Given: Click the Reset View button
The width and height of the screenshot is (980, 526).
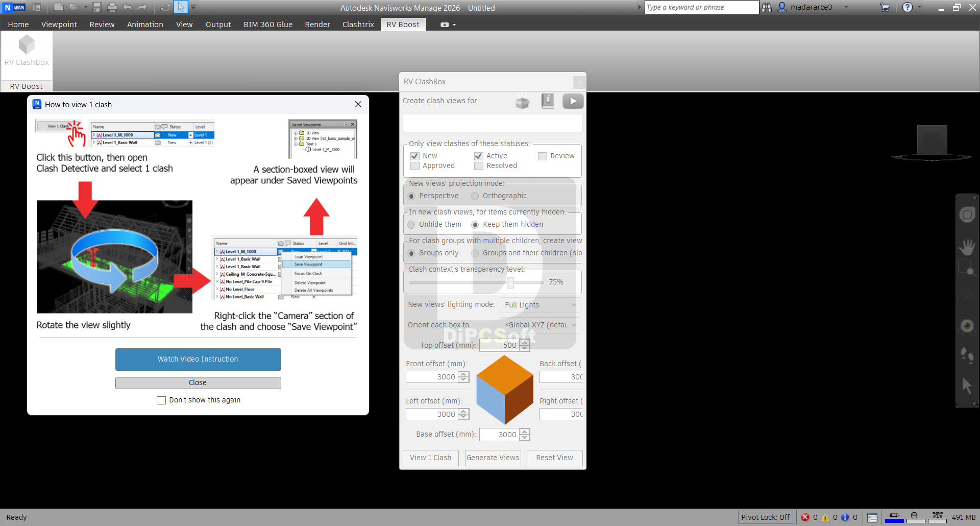Looking at the screenshot, I should (555, 458).
